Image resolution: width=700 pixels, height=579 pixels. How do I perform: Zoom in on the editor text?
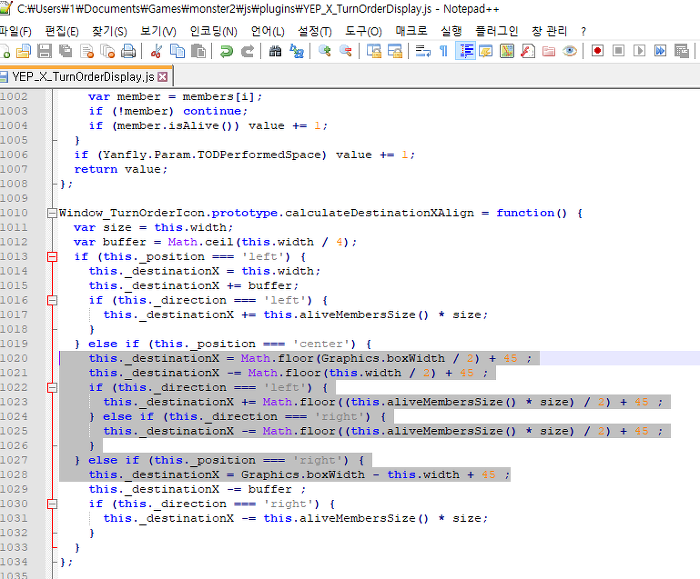coord(325,51)
